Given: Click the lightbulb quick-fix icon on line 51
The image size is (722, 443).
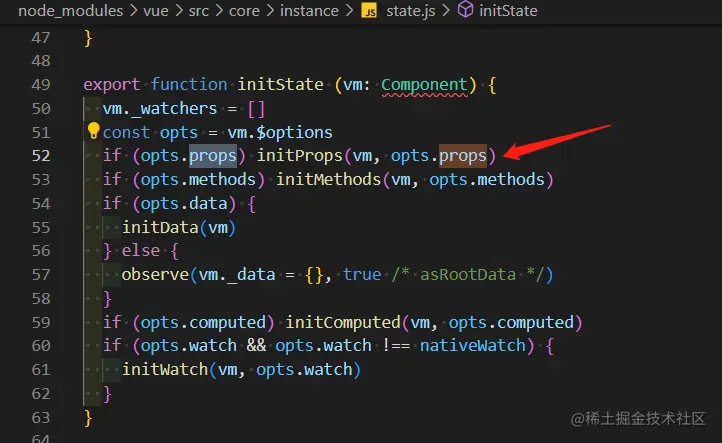Looking at the screenshot, I should pyautogui.click(x=93, y=131).
